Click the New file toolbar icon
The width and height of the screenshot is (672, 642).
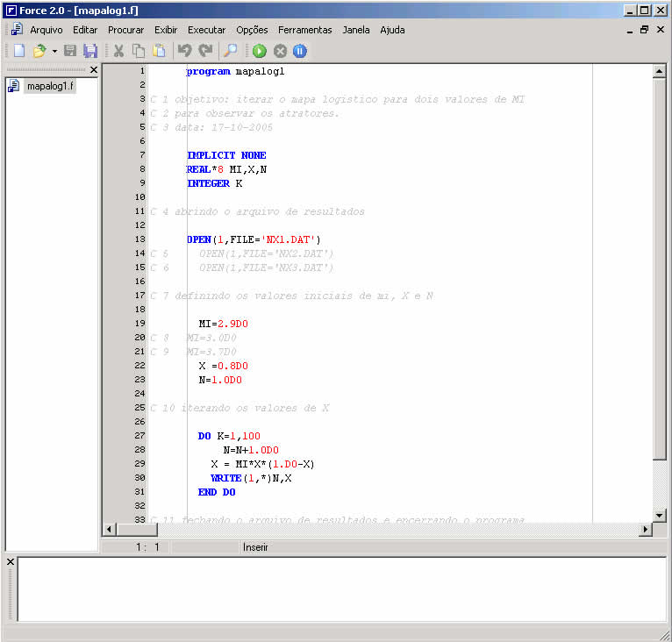click(x=19, y=51)
